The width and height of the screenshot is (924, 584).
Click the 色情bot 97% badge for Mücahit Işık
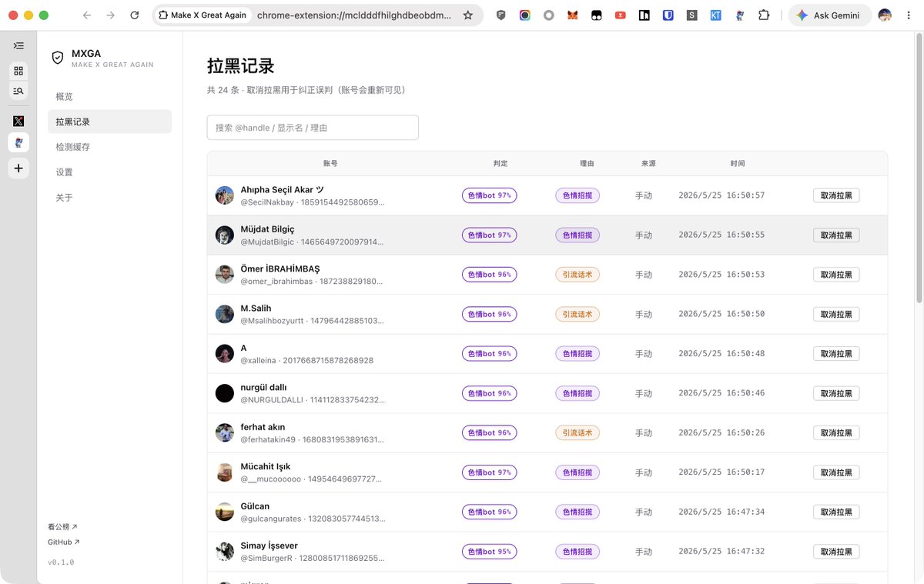[x=489, y=472]
